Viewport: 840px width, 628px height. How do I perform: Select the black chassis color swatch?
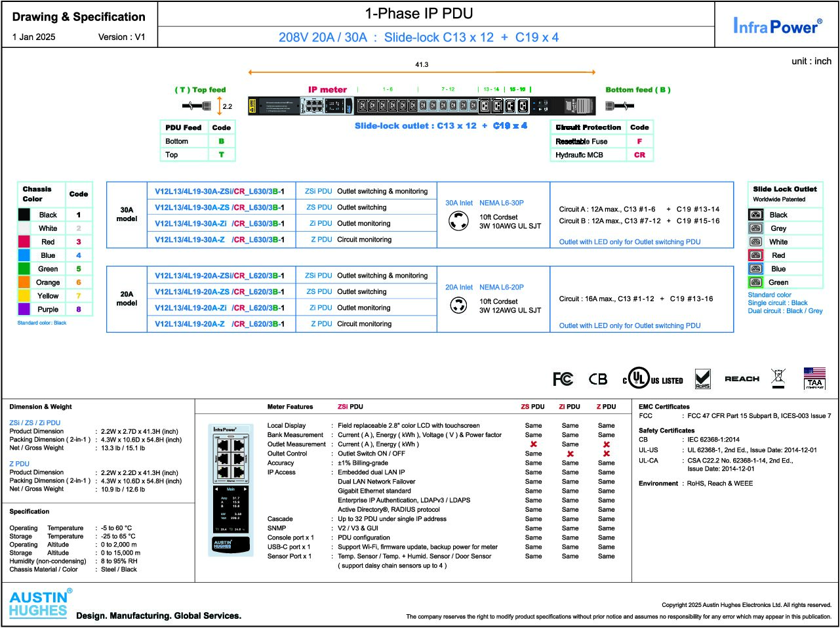pos(24,215)
